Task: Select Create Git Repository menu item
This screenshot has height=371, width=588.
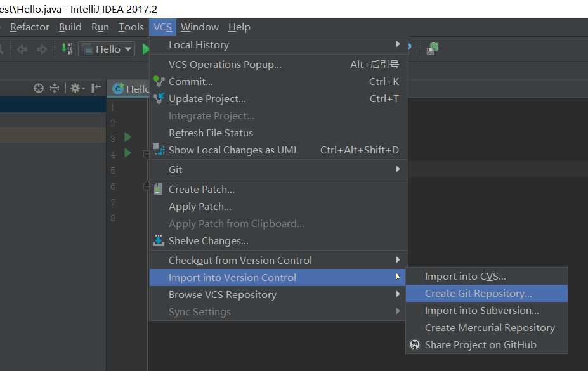Action: pos(478,293)
